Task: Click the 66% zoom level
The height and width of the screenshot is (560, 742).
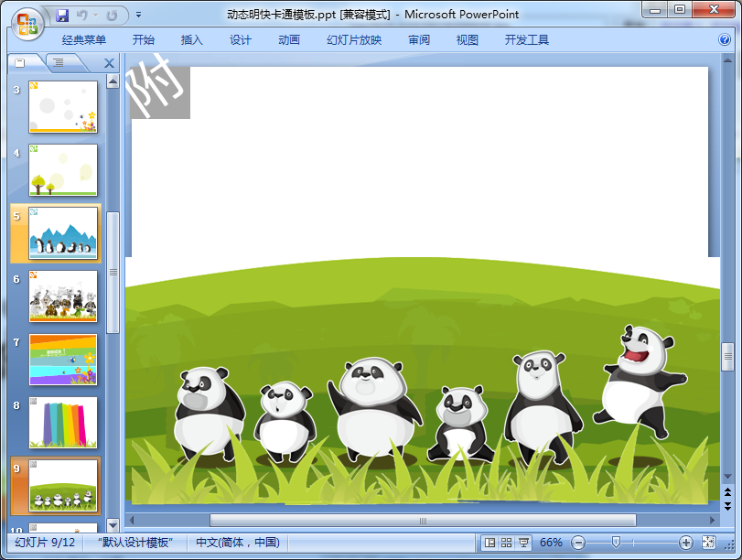Action: coord(551,543)
